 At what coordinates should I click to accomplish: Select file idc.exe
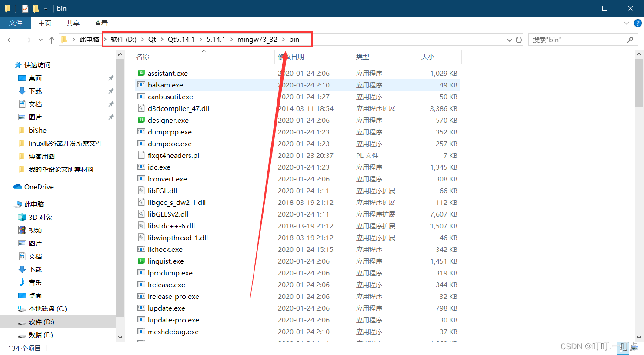[159, 167]
